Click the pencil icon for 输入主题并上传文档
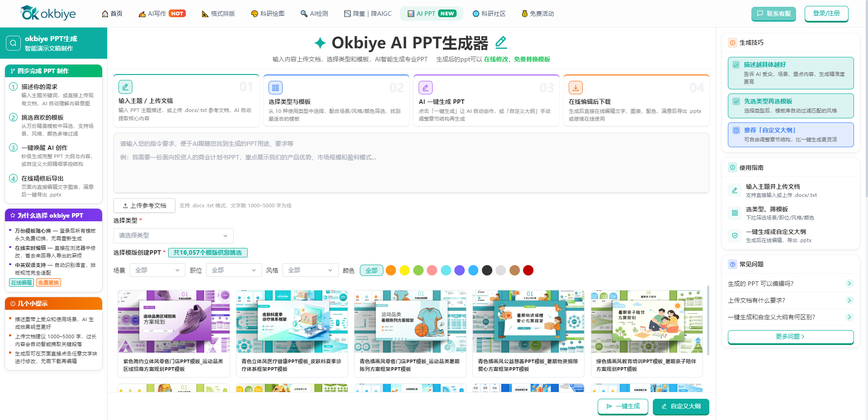 click(735, 191)
